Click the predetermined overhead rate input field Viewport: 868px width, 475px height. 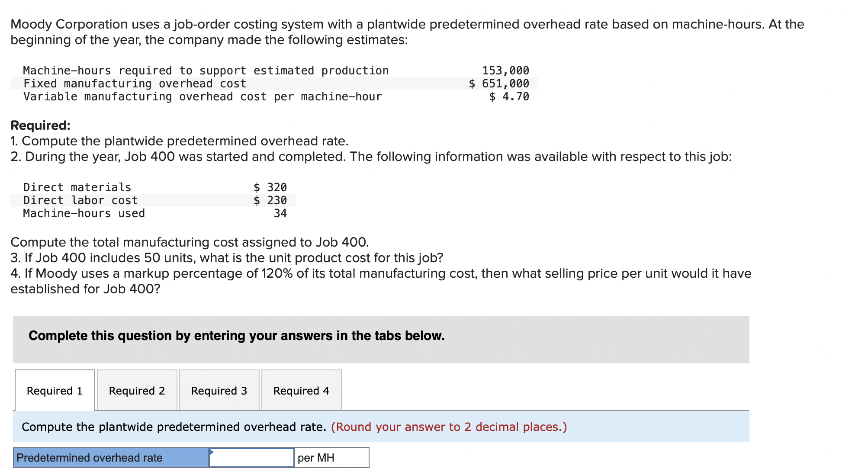click(x=251, y=457)
